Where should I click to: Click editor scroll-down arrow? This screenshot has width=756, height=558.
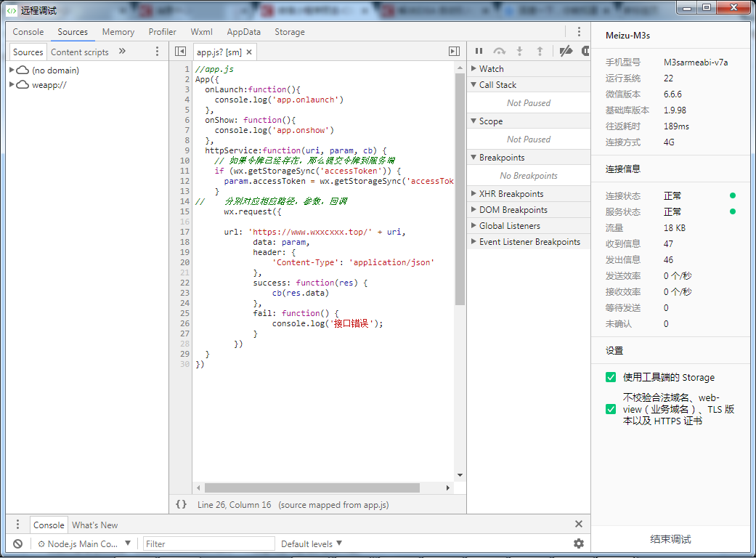[460, 475]
